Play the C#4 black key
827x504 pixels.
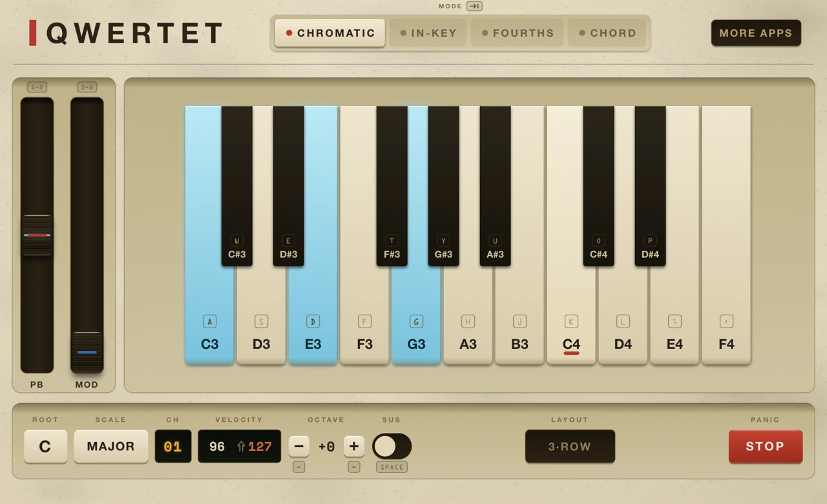[x=599, y=186]
